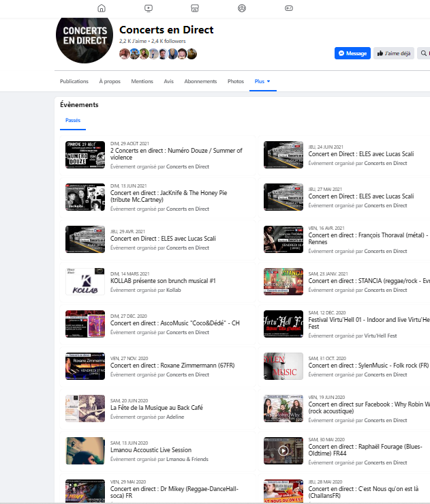This screenshot has width=430, height=504.
Task: Click the Lmanou event thumbnail
Action: point(85,451)
